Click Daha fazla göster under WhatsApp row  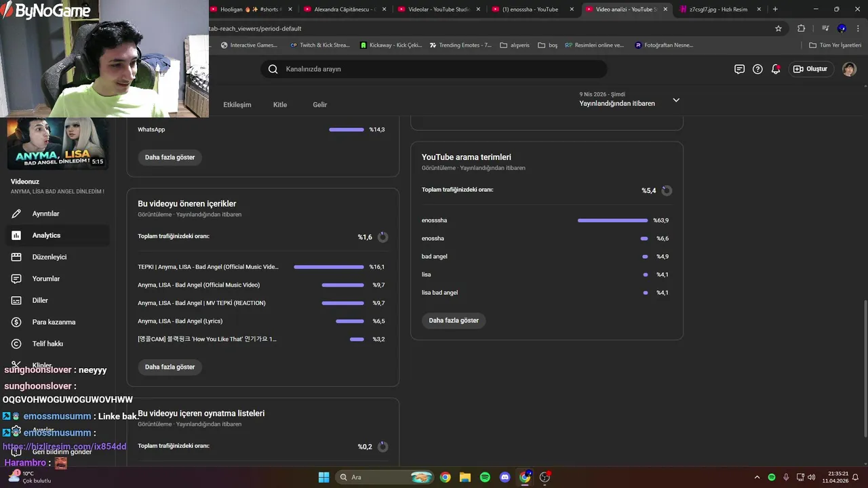point(170,157)
